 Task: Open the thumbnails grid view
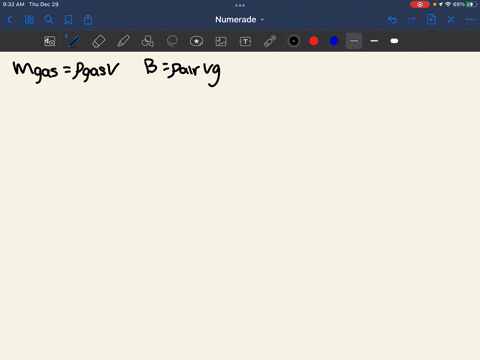[29, 20]
